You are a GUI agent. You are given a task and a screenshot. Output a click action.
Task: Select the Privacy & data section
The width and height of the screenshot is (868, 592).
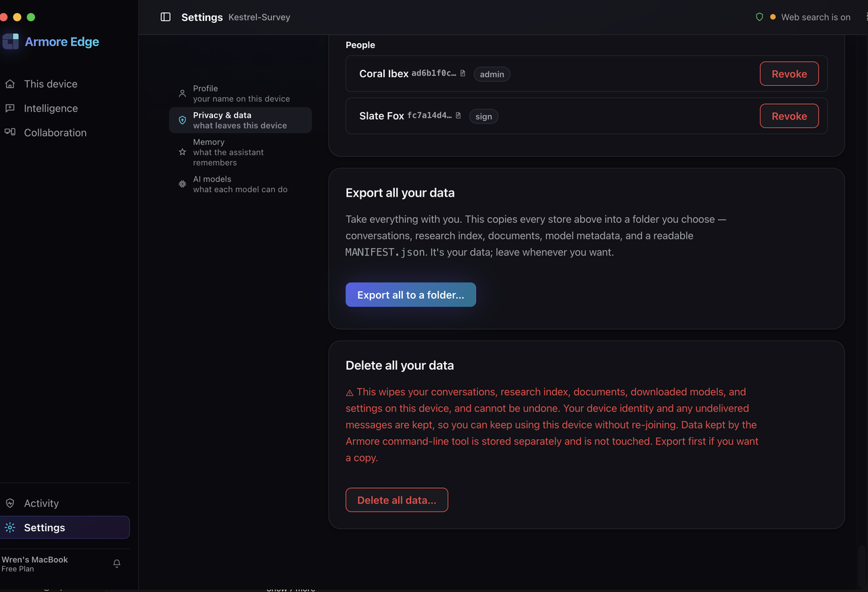240,120
